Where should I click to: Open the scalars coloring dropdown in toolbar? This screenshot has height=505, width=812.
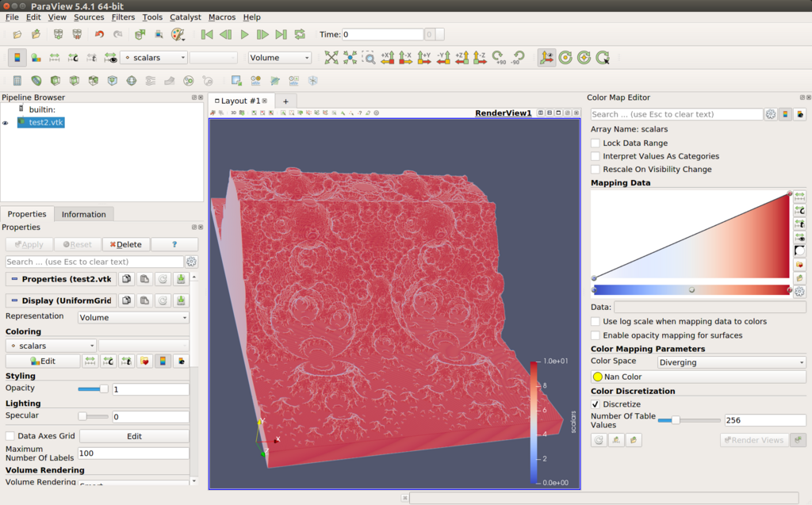[x=155, y=58]
